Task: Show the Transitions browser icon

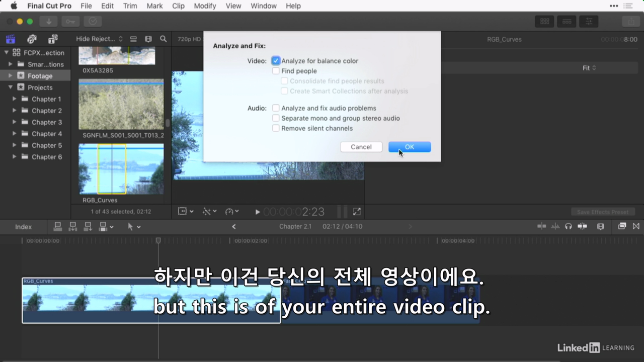Action: click(x=636, y=226)
